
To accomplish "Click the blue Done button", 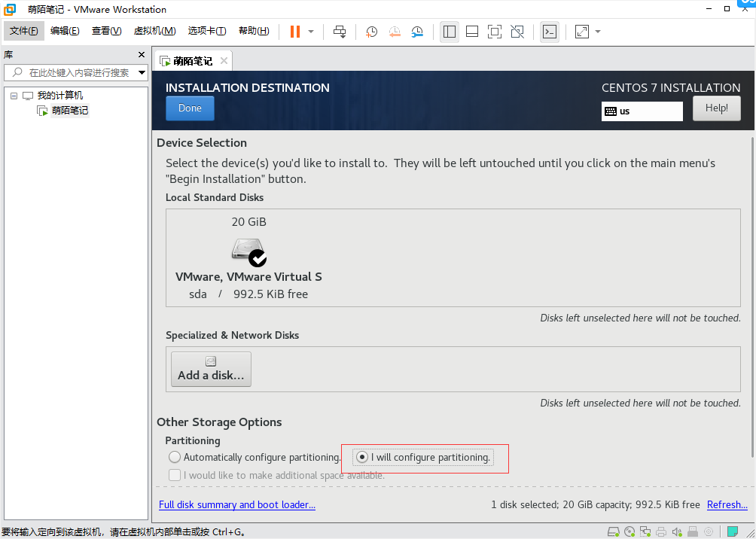I will [190, 108].
